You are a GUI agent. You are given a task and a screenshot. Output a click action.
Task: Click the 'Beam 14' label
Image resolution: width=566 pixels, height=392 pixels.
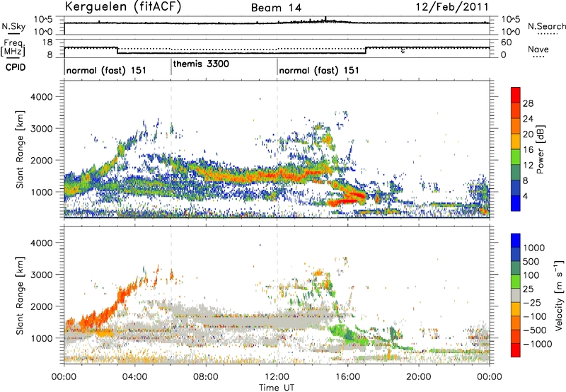(276, 8)
